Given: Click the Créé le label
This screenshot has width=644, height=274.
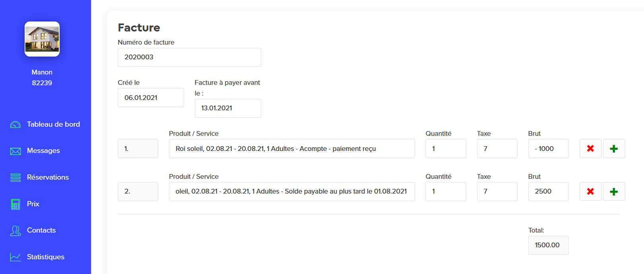Looking at the screenshot, I should 129,82.
